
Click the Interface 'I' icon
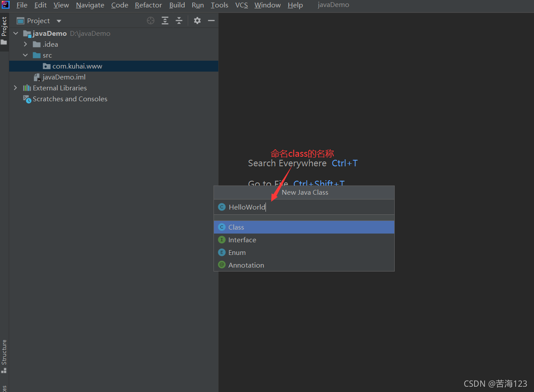(x=222, y=240)
